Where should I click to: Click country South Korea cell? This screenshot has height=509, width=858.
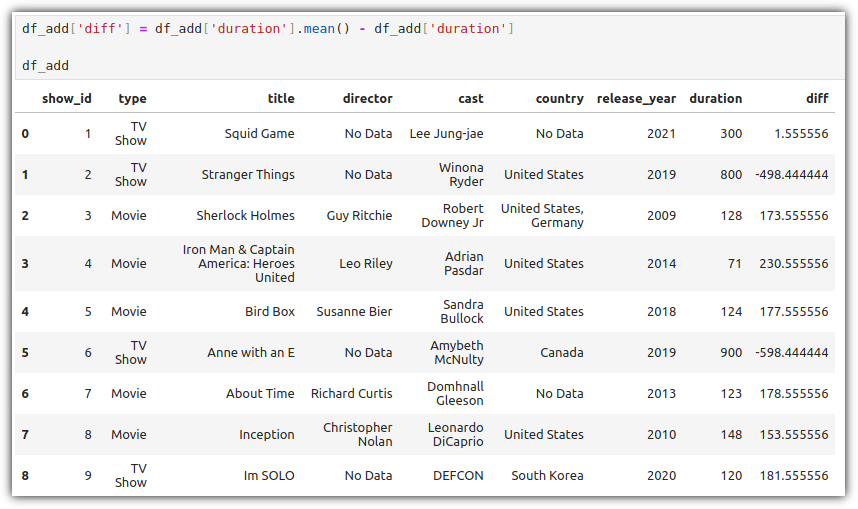click(547, 476)
